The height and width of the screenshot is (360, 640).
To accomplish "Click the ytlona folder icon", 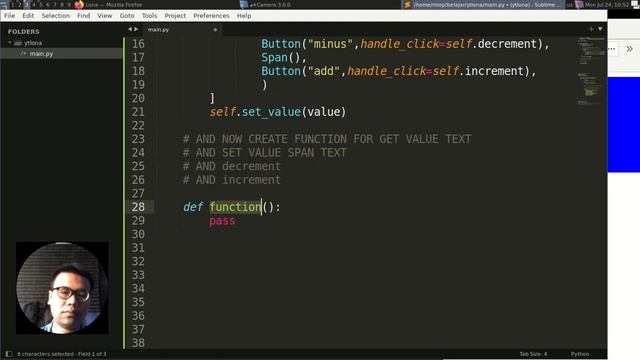I will [x=18, y=43].
